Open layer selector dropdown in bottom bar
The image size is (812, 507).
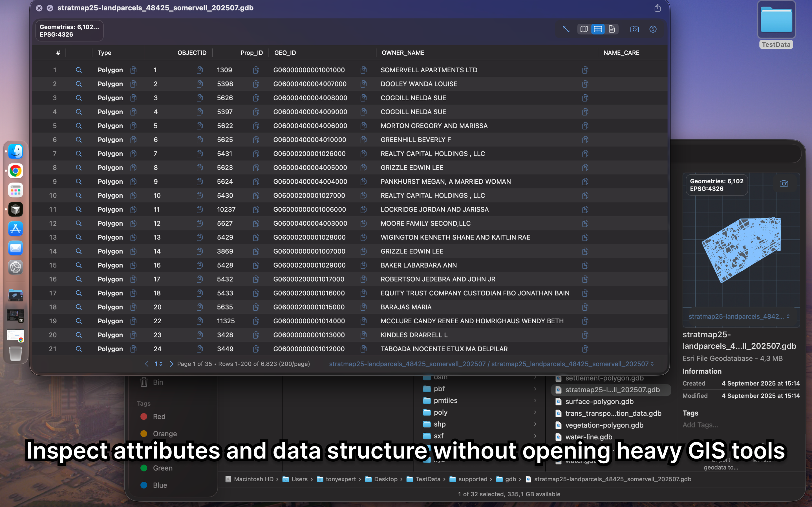(x=491, y=364)
